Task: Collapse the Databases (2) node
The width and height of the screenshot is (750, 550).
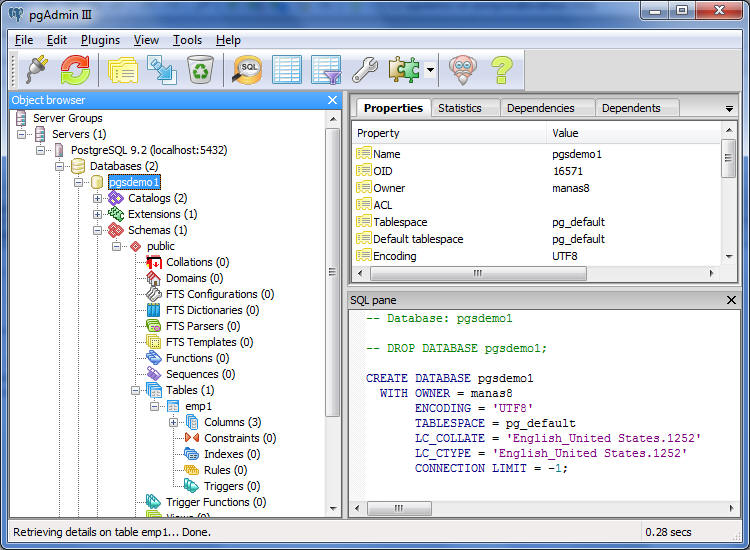Action: (59, 166)
